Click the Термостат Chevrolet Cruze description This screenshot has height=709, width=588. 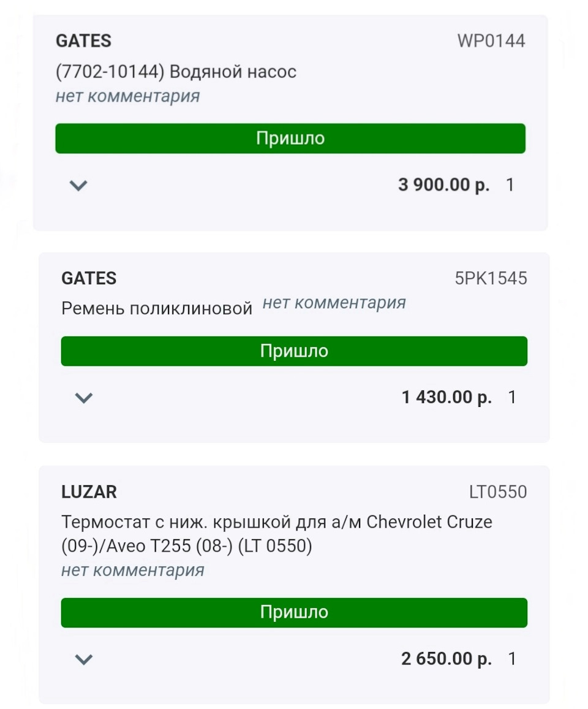click(276, 534)
